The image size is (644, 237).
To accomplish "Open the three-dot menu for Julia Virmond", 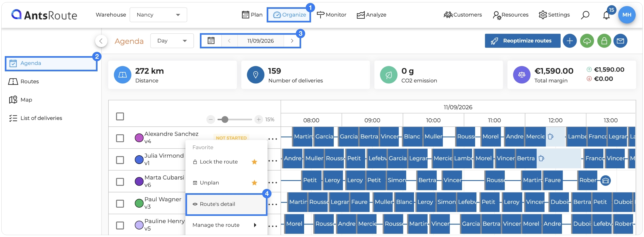I will coord(273,161).
